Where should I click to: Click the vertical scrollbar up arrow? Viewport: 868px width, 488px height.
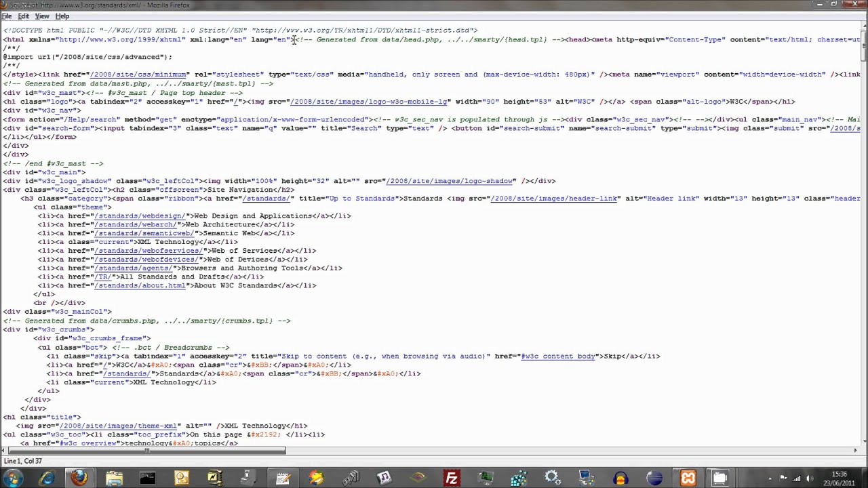(863, 27)
